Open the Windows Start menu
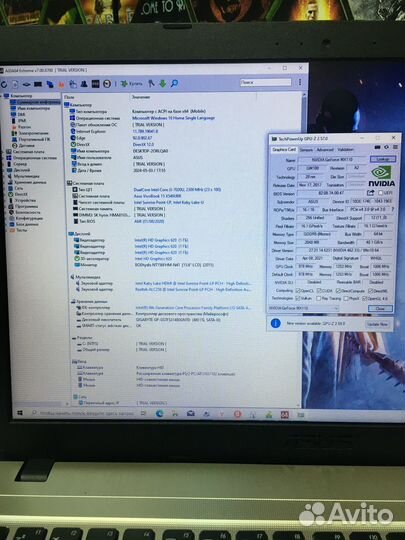The image size is (405, 540). coord(20,413)
